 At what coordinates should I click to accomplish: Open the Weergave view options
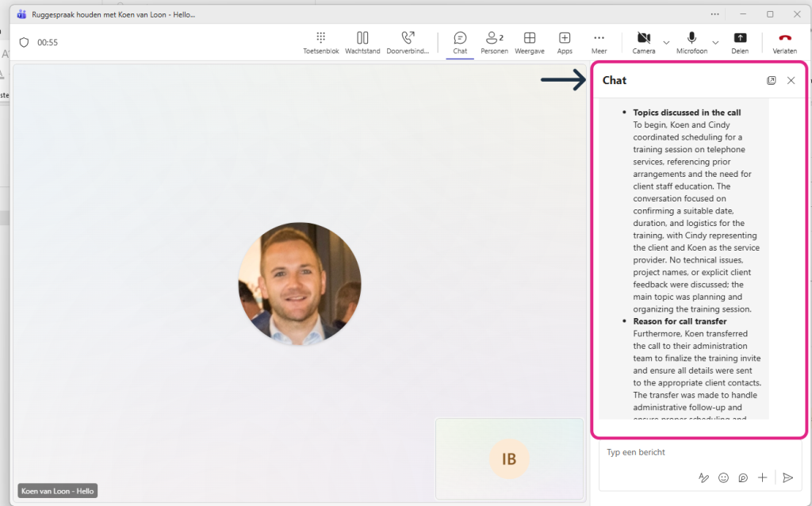pyautogui.click(x=529, y=43)
